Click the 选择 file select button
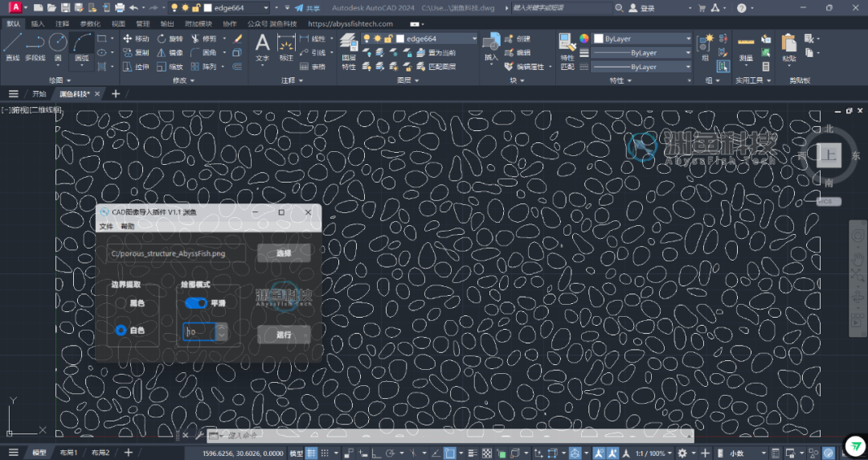The width and height of the screenshot is (868, 460). coord(284,253)
